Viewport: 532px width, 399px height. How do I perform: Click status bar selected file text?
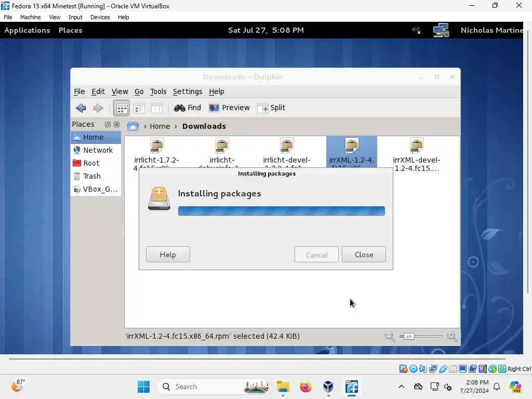pos(212,336)
